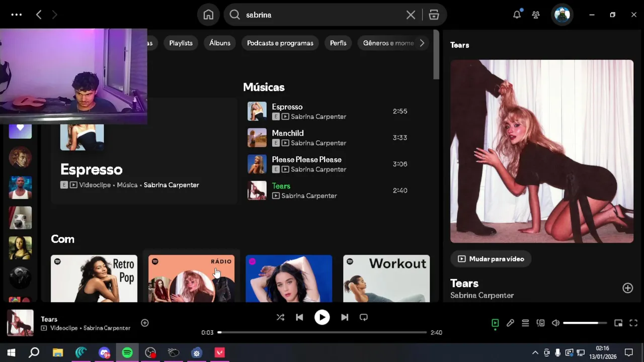Enter full screen mode
The width and height of the screenshot is (644, 362).
coord(633,323)
